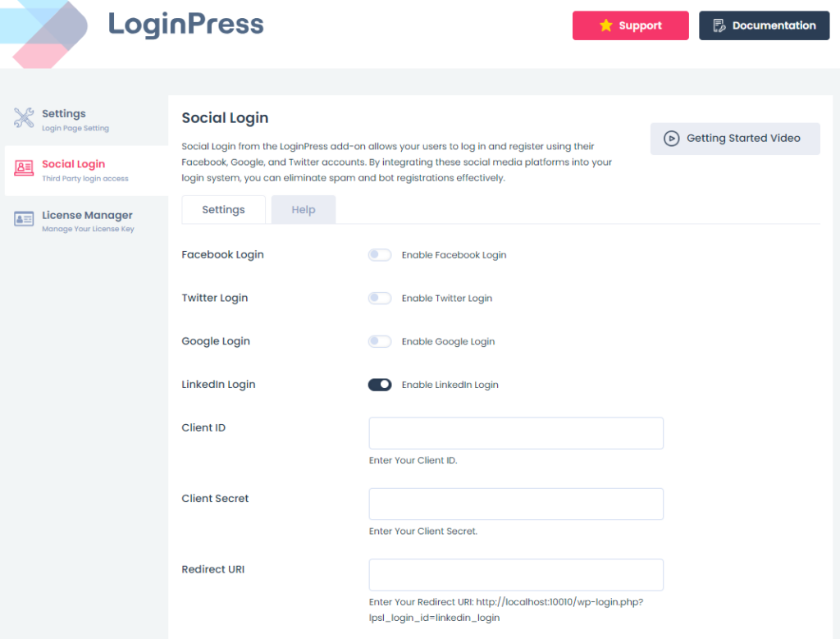Click the document icon on Documentation button
Screen dimensions: 840x639
(719, 25)
